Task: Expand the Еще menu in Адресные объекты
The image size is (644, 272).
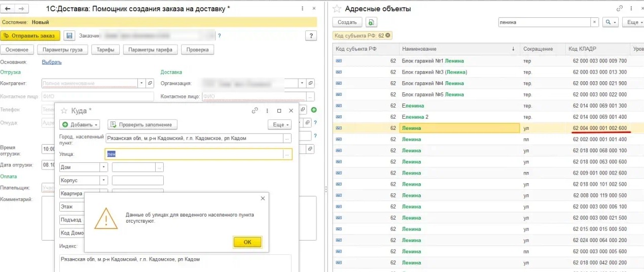Action: pyautogui.click(x=633, y=22)
